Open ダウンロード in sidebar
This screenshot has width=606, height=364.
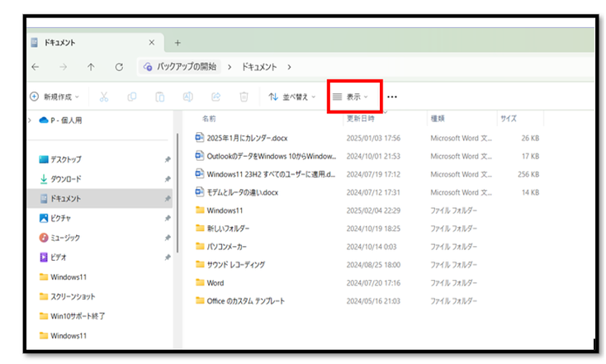point(100,179)
